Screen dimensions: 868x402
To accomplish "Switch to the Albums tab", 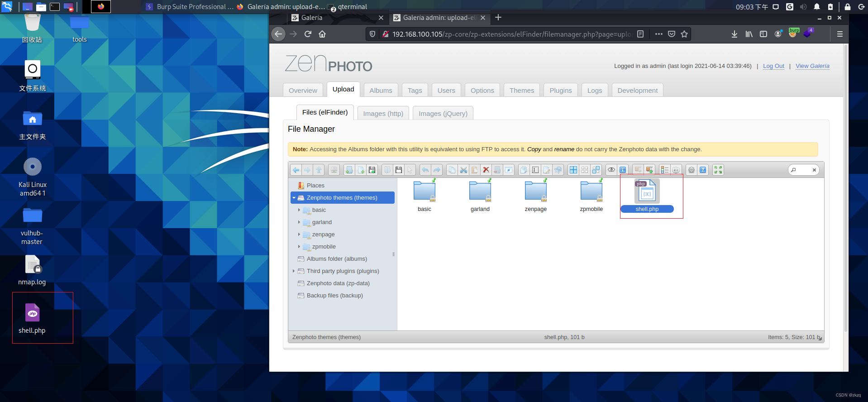I will [381, 90].
